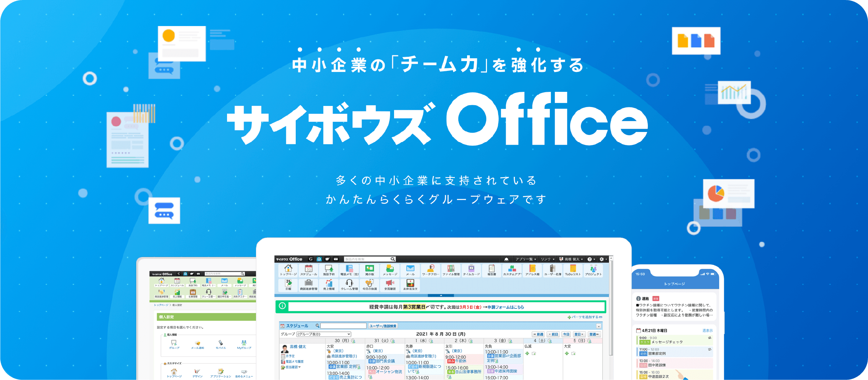Click the search magnifier in center header

coord(393,259)
